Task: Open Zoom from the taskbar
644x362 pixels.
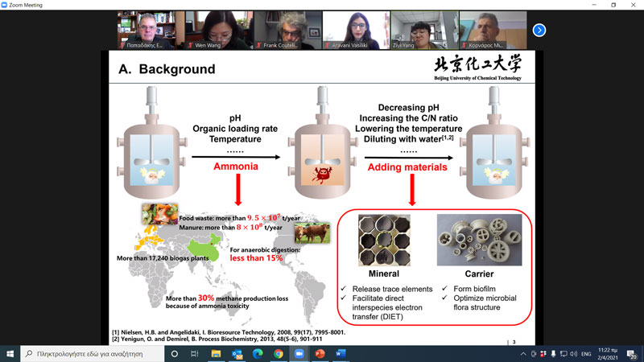Action: [299, 353]
